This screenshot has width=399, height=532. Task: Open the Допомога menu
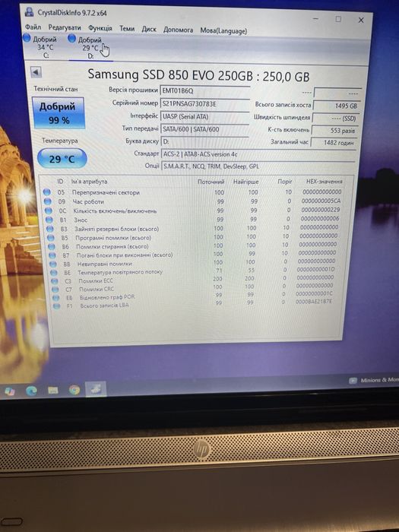point(178,30)
